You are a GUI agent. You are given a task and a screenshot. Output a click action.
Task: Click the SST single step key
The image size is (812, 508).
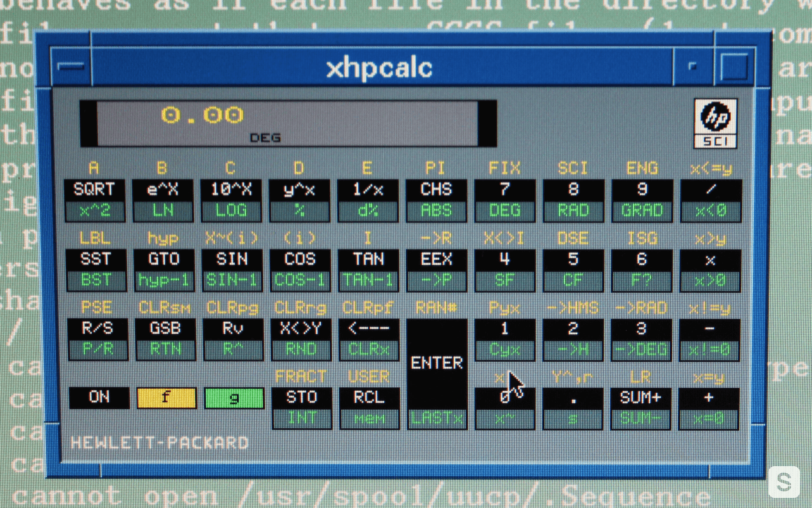click(x=96, y=270)
